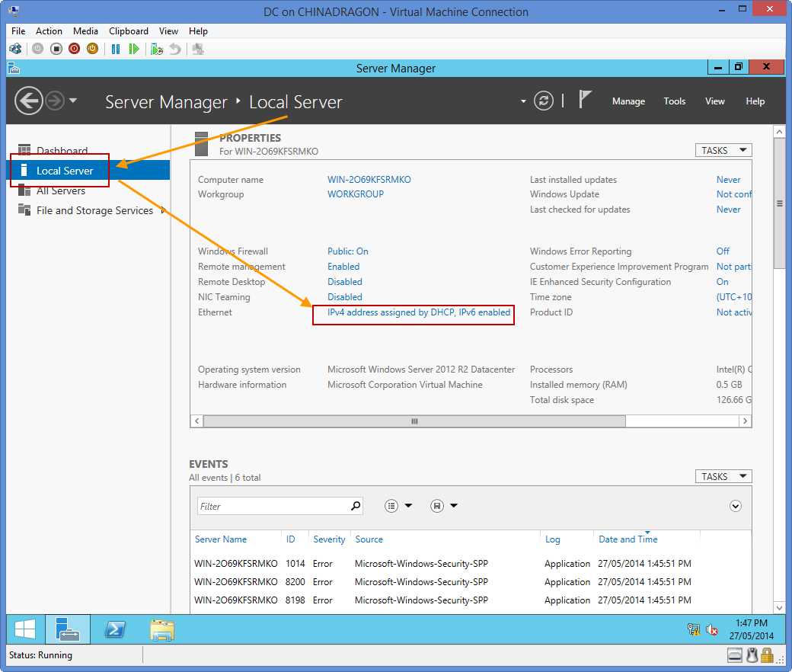The height and width of the screenshot is (672, 792).
Task: Reset the virtual machine with green play icon
Action: (x=134, y=49)
